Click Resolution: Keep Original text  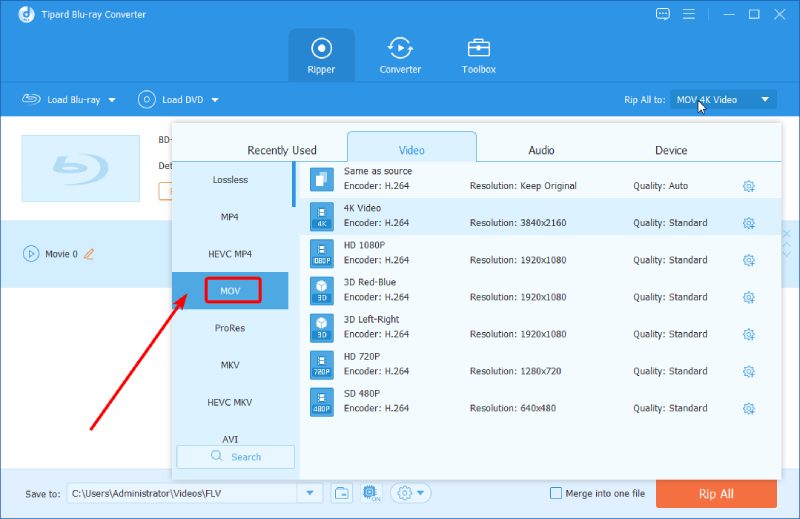pyautogui.click(x=523, y=186)
